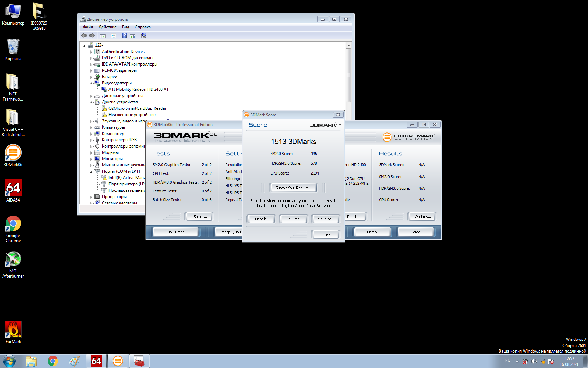Close the 3DMark Score dialog with Close button
The image size is (588, 368).
click(x=325, y=234)
